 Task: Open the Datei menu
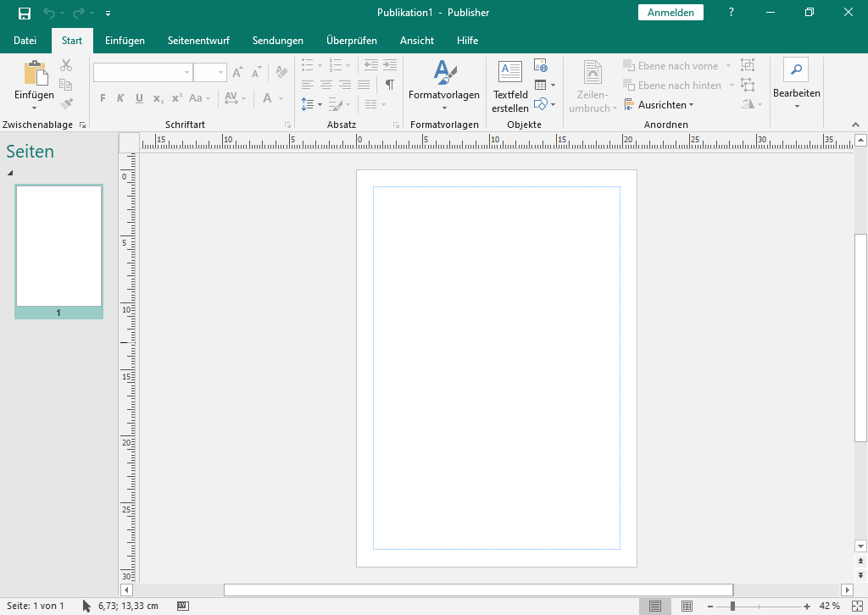point(25,41)
